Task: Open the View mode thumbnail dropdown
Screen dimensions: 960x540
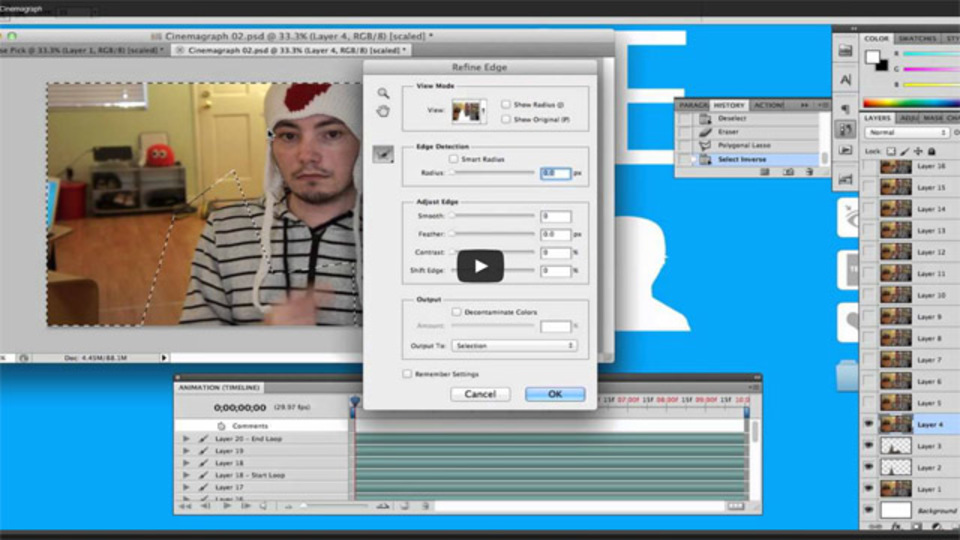Action: coord(469,111)
